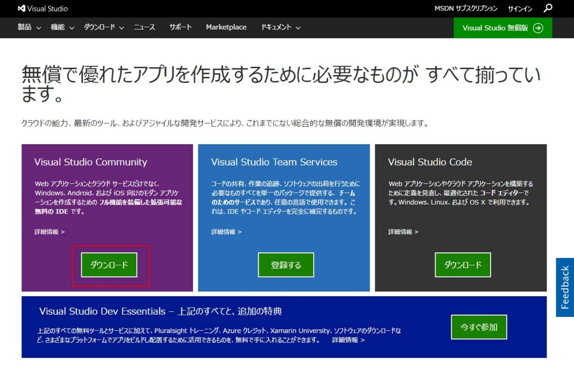Click the Visual Studio 無償版 button
The image size is (574, 392).
(x=503, y=28)
